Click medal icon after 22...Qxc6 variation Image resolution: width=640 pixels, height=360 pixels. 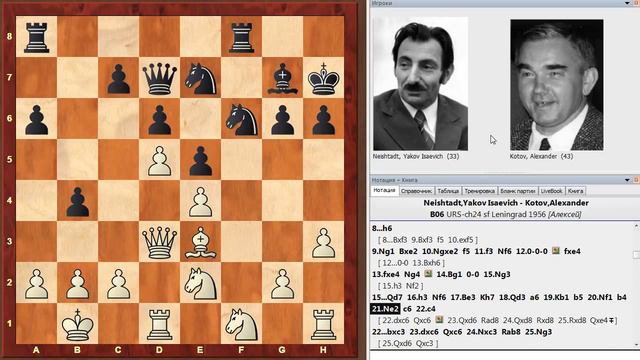[x=439, y=320]
